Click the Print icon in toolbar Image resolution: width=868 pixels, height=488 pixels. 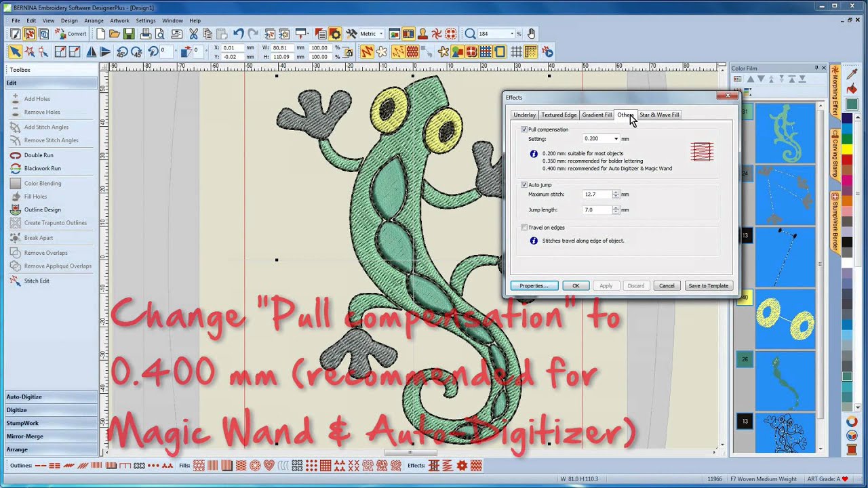click(x=145, y=34)
